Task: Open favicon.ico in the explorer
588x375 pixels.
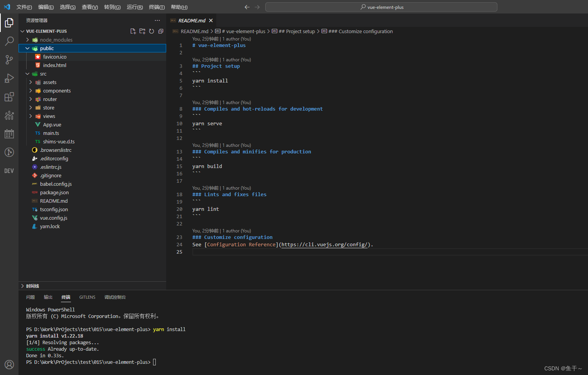Action: (54, 57)
